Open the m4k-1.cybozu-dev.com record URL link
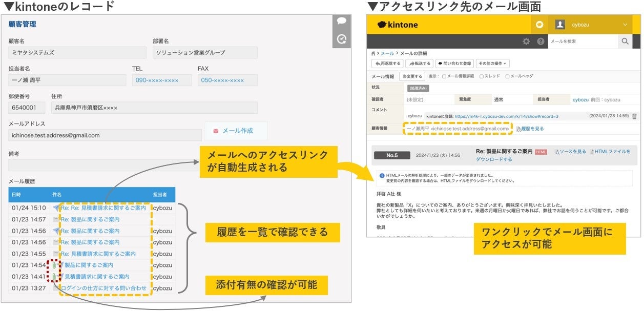This screenshot has width=644, height=311. click(x=506, y=116)
